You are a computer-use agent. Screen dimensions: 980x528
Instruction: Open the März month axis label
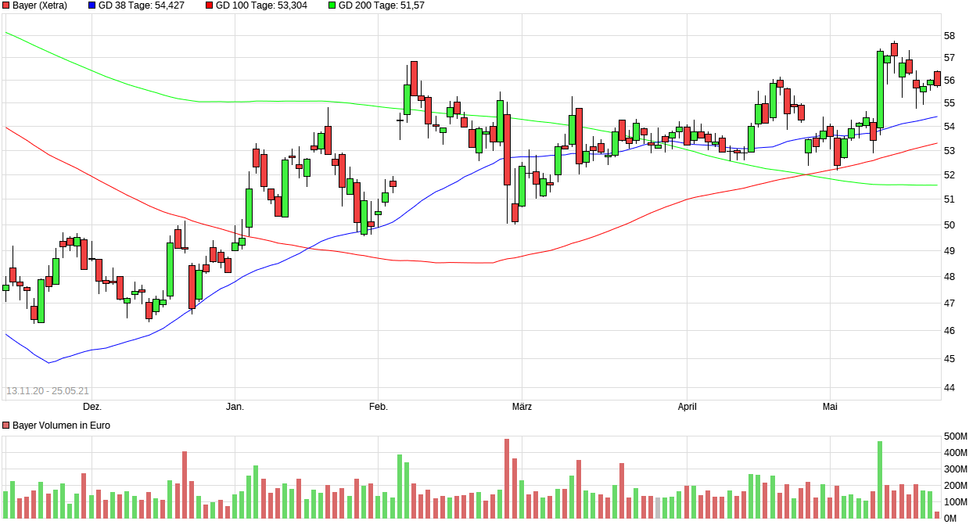pyautogui.click(x=521, y=407)
